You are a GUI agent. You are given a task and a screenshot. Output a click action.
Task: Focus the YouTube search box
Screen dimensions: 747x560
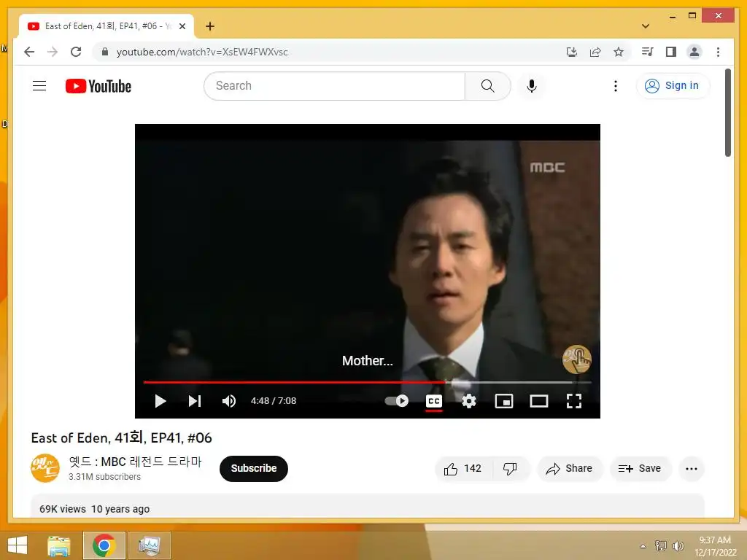coord(334,86)
